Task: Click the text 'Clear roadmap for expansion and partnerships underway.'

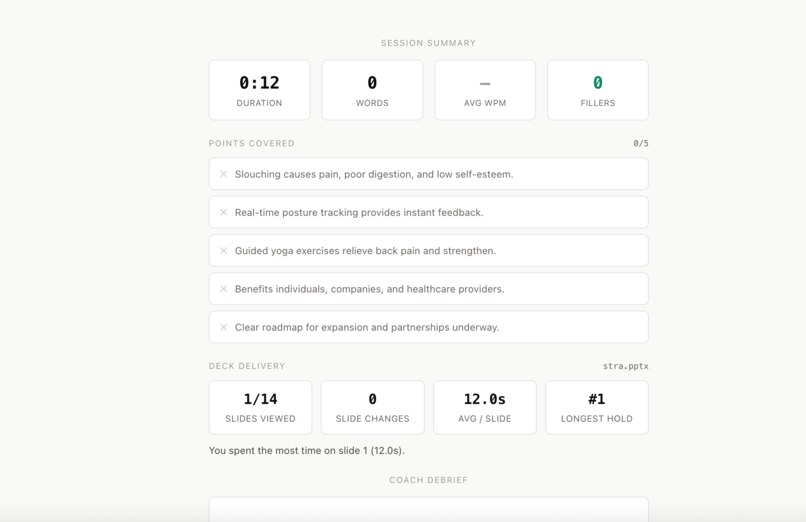Action: (x=367, y=327)
